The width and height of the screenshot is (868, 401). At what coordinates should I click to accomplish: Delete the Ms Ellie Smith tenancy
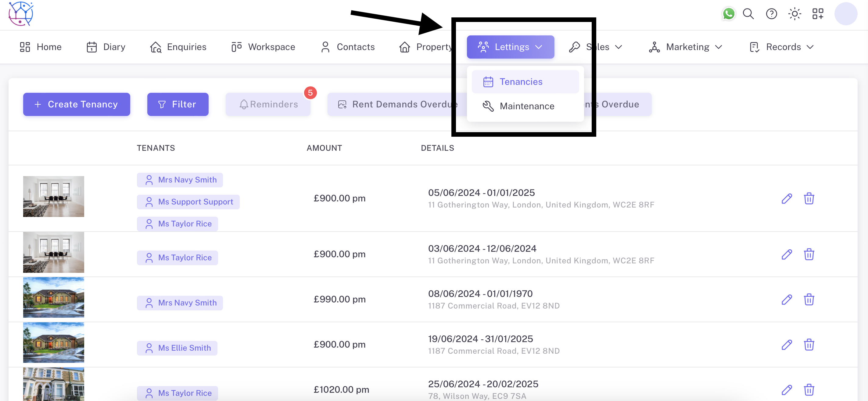[x=809, y=345]
